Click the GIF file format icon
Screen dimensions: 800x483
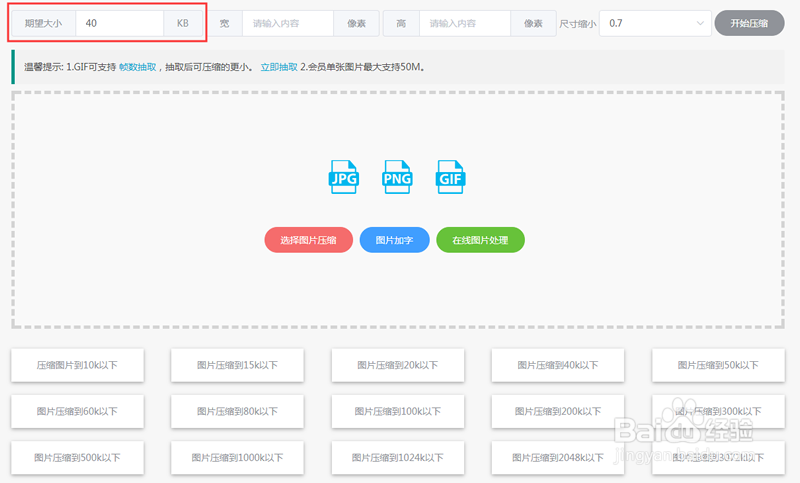450,177
